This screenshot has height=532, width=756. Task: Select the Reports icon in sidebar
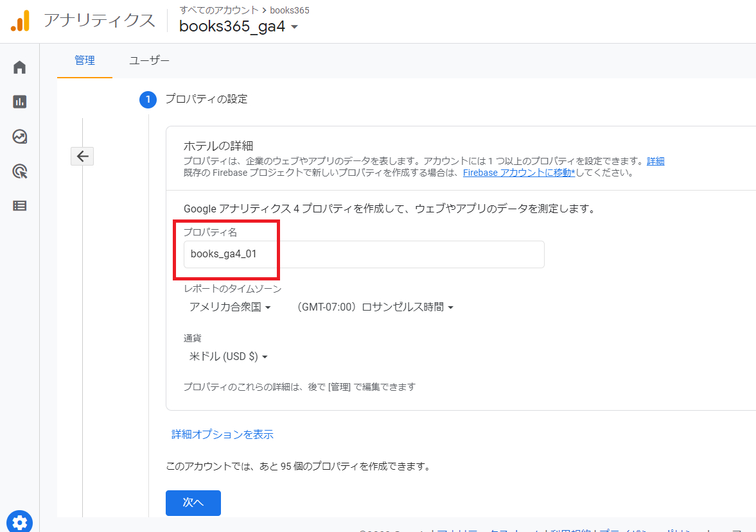19,101
